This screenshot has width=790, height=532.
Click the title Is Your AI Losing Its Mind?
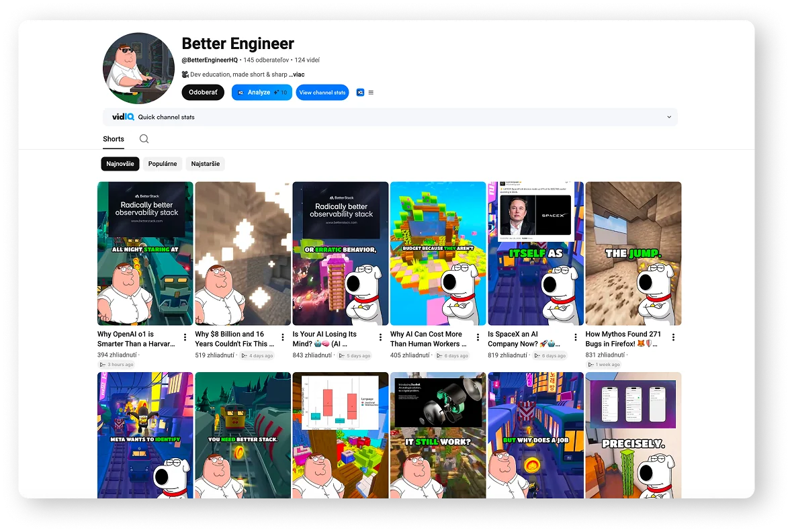324,339
